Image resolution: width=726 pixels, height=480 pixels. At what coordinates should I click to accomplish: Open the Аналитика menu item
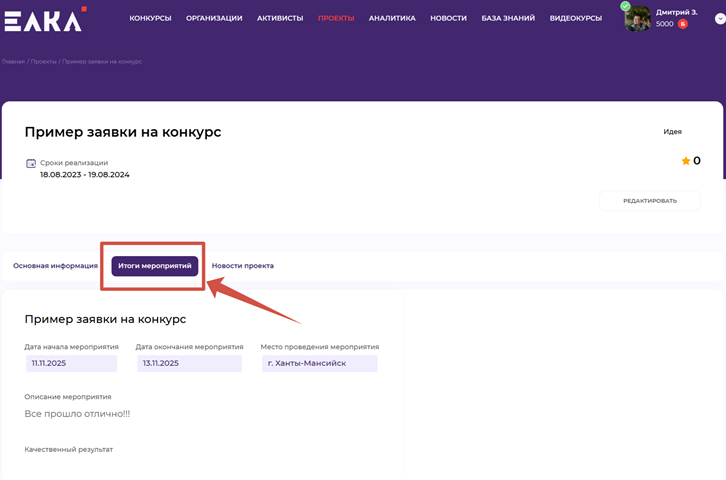(392, 18)
